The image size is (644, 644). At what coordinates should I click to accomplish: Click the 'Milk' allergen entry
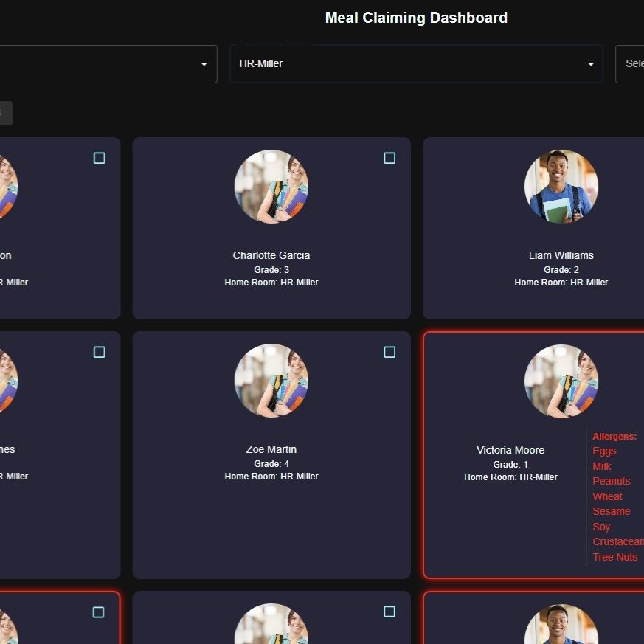pyautogui.click(x=602, y=466)
